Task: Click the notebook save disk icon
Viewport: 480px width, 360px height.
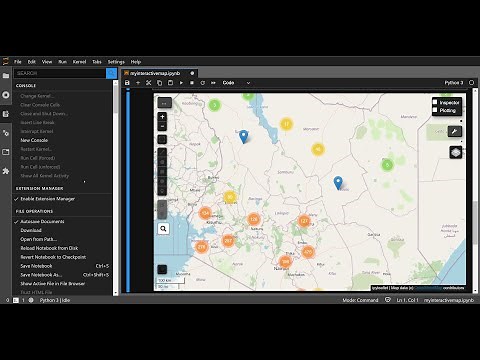Action: tap(127, 83)
